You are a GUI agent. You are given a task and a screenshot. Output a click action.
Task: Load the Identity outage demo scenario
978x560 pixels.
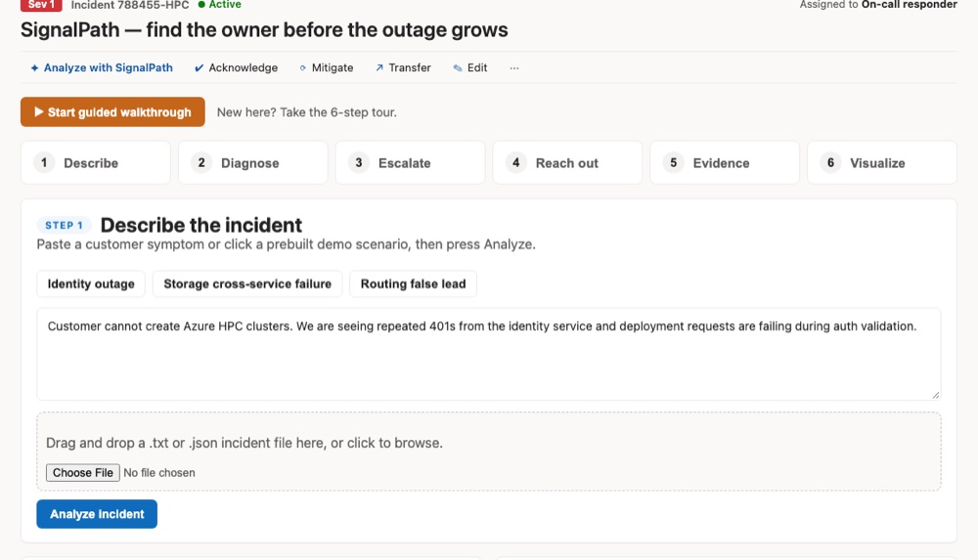click(x=91, y=283)
